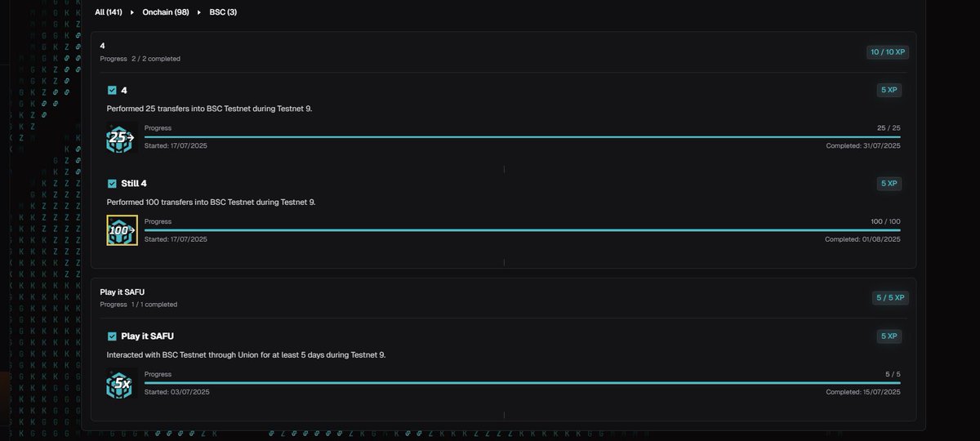
Task: Click 'Progress 1 / 1 completed' text
Action: click(x=139, y=305)
